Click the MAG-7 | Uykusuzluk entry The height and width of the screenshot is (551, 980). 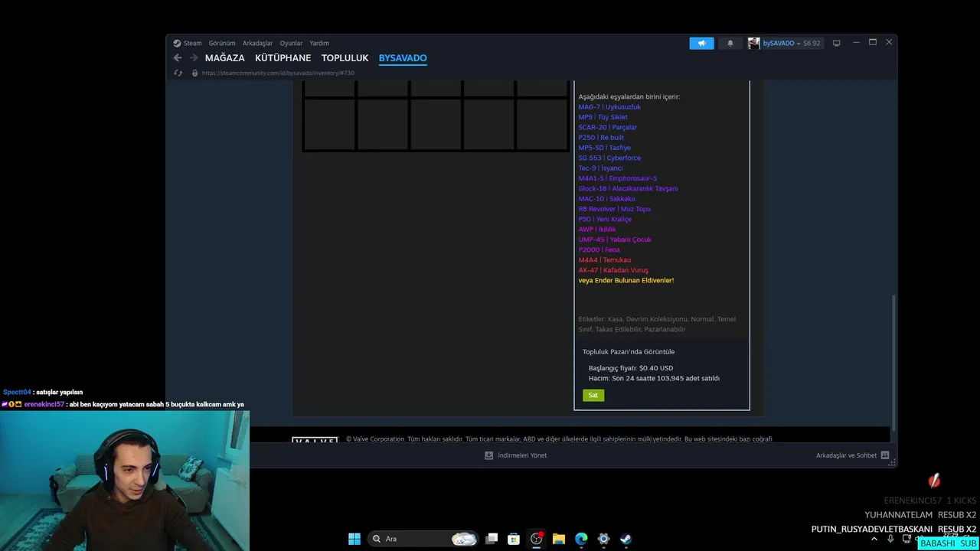point(609,107)
